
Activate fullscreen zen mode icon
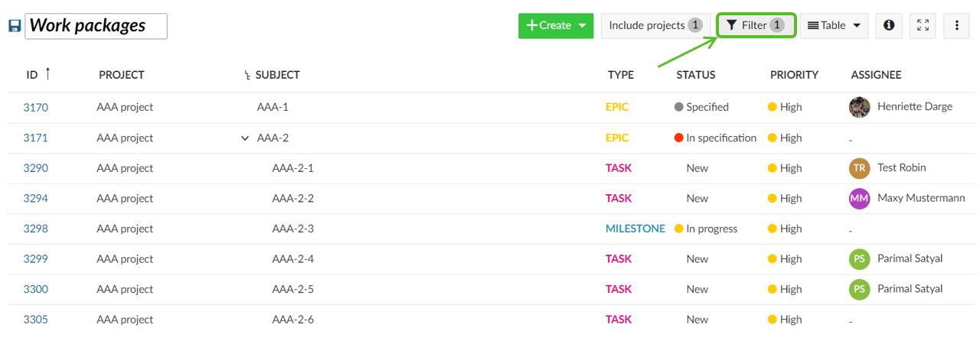coord(923,25)
